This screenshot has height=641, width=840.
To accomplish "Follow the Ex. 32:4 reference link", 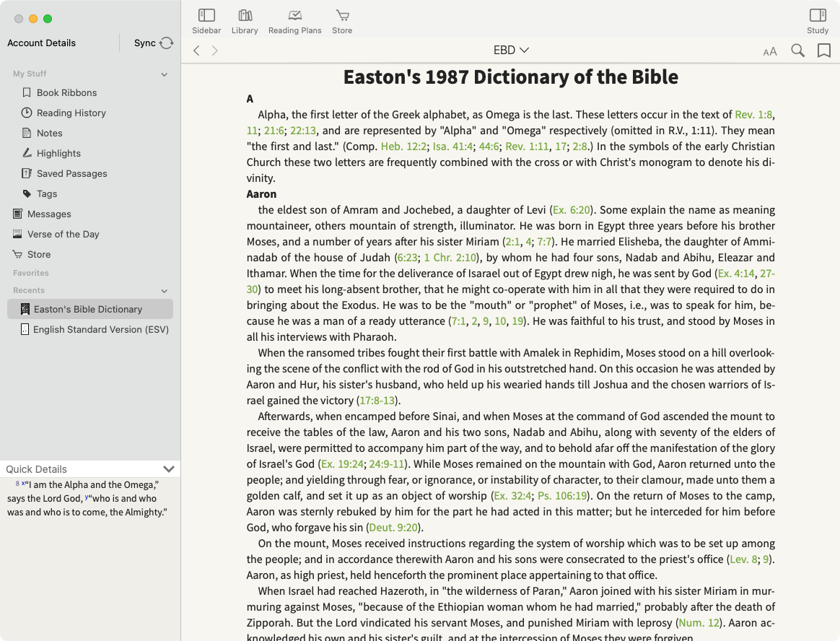I will point(512,496).
